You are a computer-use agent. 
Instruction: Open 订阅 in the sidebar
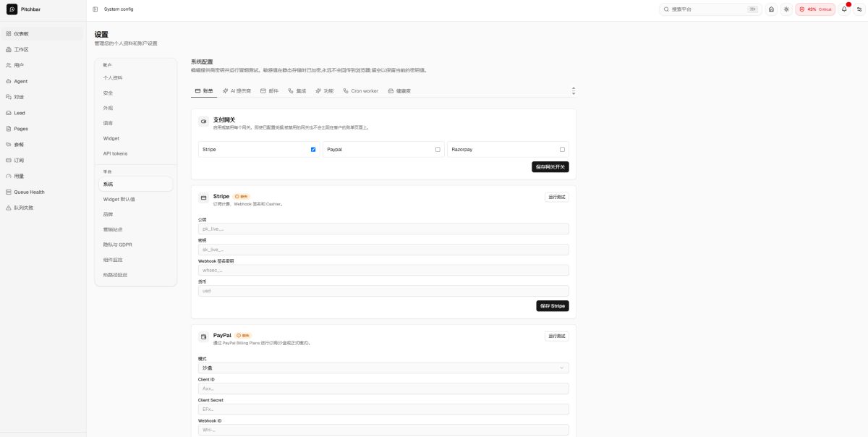[x=43, y=160]
